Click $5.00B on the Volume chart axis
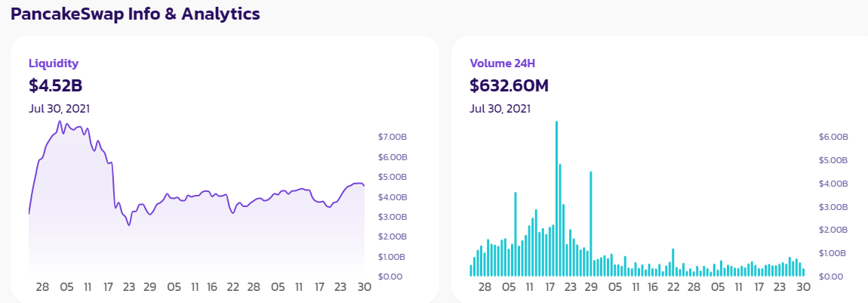Screen dimensions: 868x303 pyautogui.click(x=833, y=160)
